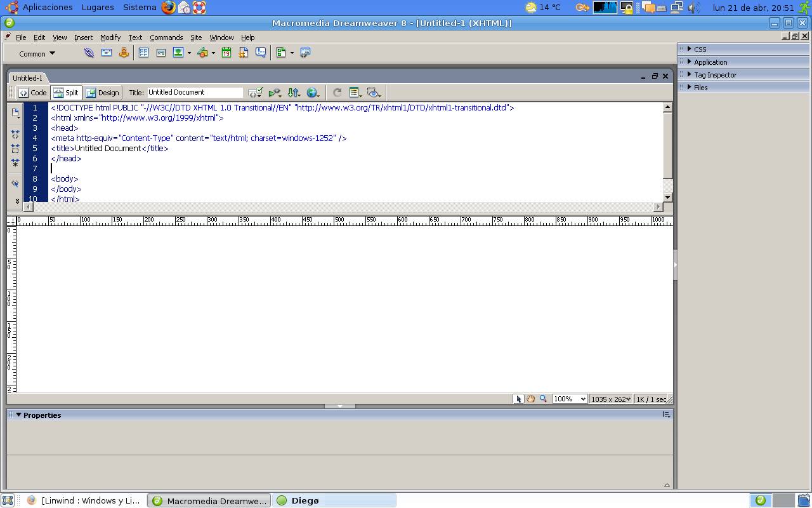Open the Site menu
812x508 pixels.
(x=196, y=37)
